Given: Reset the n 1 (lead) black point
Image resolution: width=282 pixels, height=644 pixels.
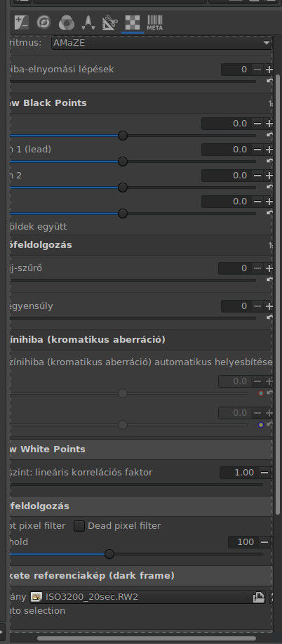Looking at the screenshot, I should [x=269, y=161].
